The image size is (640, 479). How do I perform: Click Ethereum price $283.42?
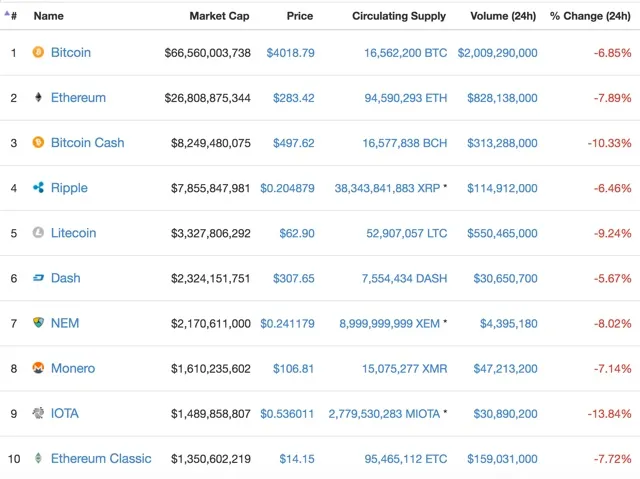(x=293, y=98)
